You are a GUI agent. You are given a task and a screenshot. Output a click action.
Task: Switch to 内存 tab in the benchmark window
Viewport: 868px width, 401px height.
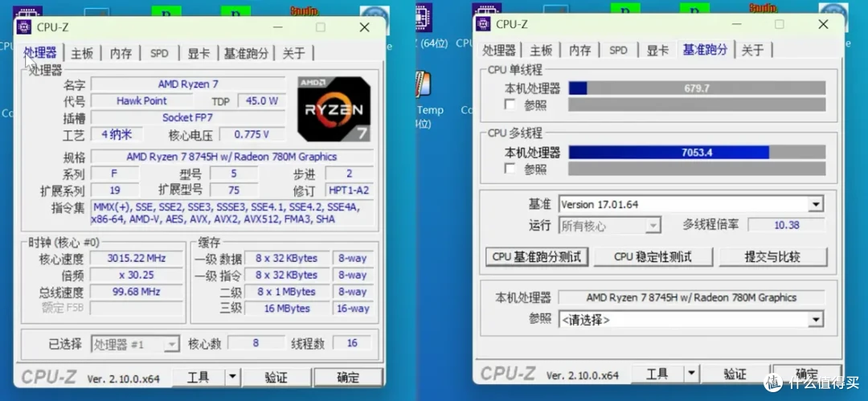click(579, 51)
